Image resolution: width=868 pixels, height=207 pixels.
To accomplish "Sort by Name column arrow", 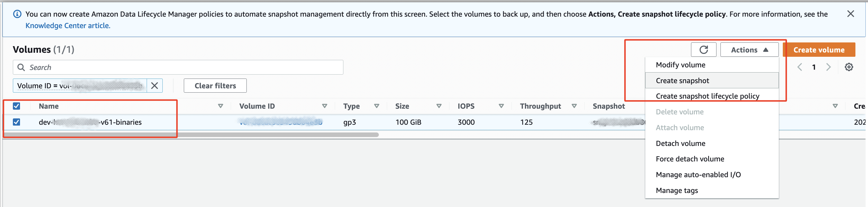I will (220, 106).
